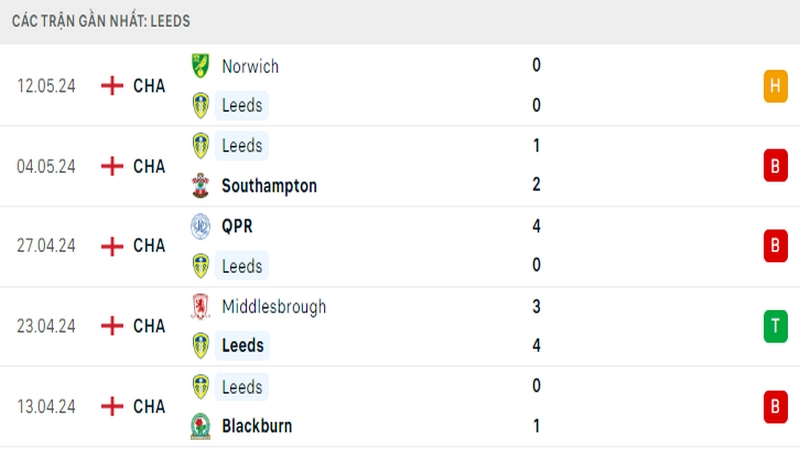
Task: Open the Southampton team link
Action: click(x=269, y=186)
